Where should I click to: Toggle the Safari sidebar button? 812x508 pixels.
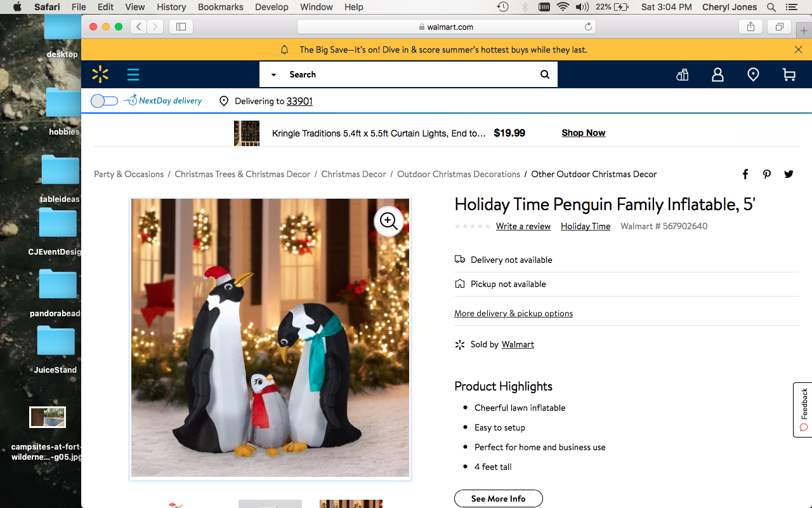[x=181, y=27]
